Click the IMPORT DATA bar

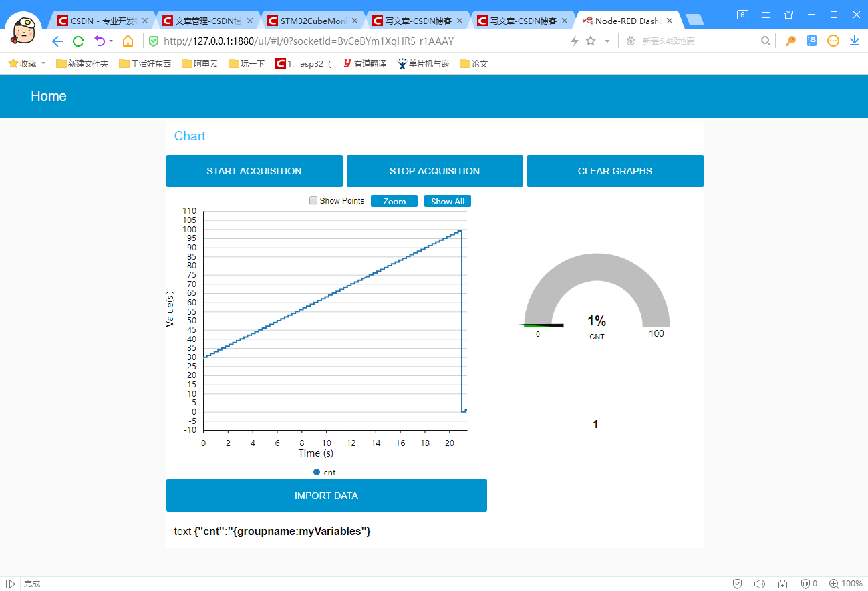(326, 495)
